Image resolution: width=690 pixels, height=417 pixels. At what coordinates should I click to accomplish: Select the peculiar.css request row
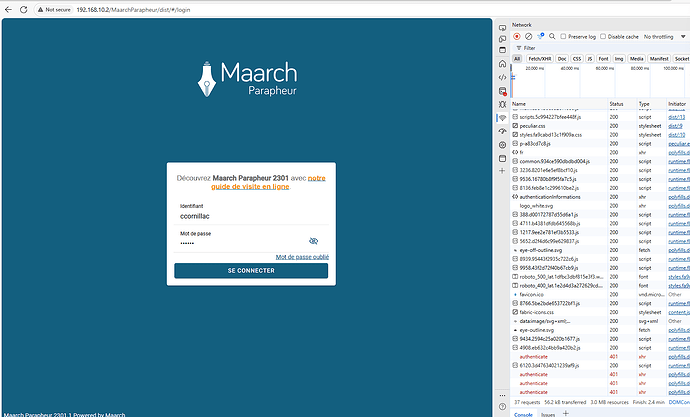[x=600, y=126]
